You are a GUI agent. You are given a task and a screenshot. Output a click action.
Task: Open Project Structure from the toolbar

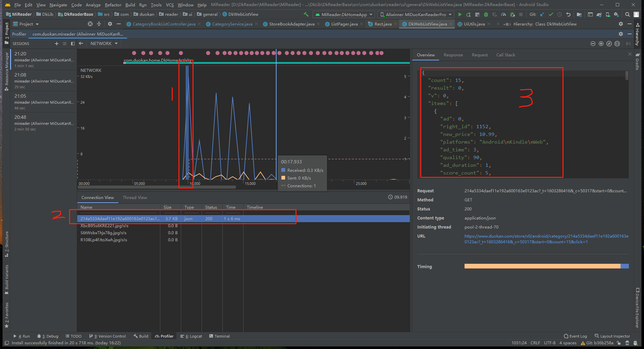579,14
